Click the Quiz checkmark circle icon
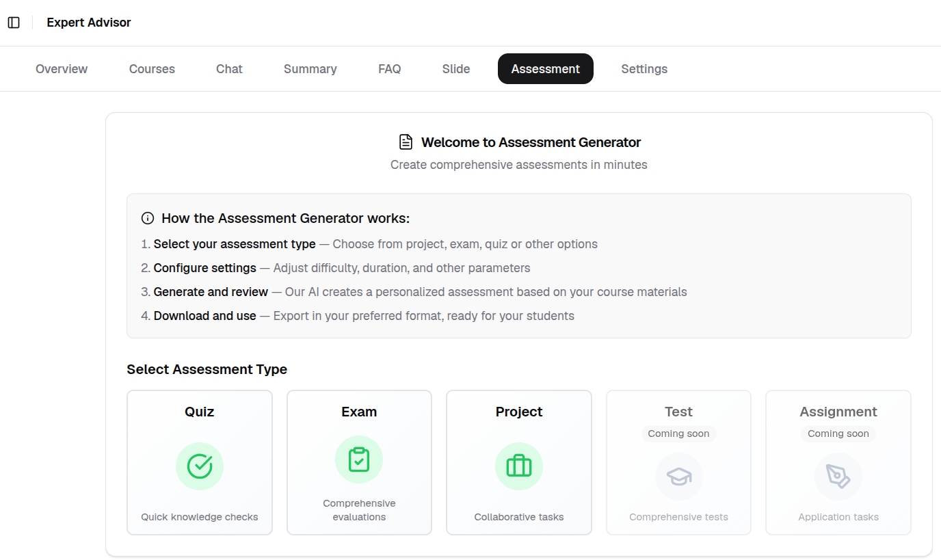 [200, 466]
